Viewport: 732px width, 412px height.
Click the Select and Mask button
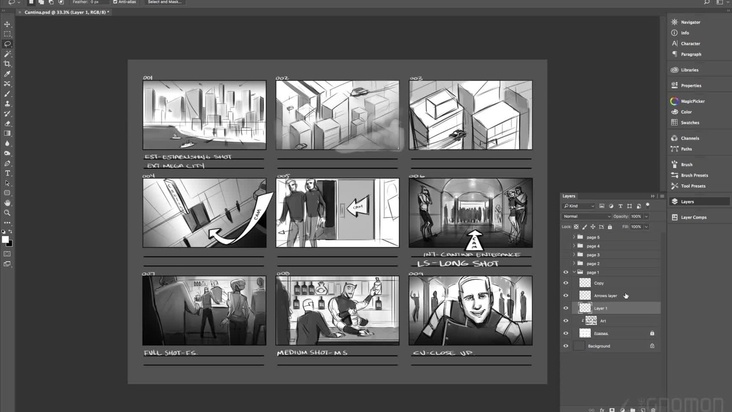(164, 2)
